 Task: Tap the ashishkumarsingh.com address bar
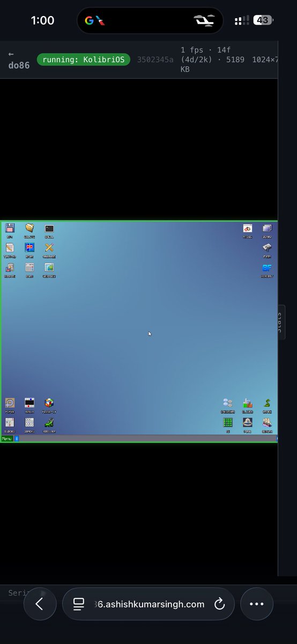point(149,604)
